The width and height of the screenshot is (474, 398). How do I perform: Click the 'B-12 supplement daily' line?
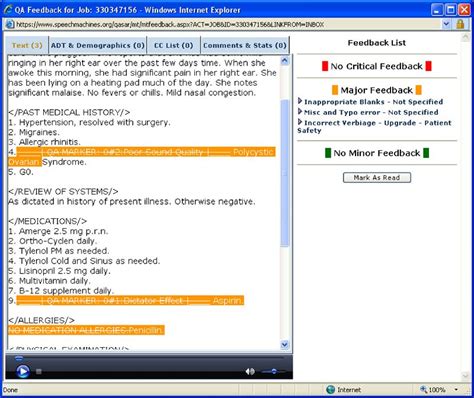[61, 291]
